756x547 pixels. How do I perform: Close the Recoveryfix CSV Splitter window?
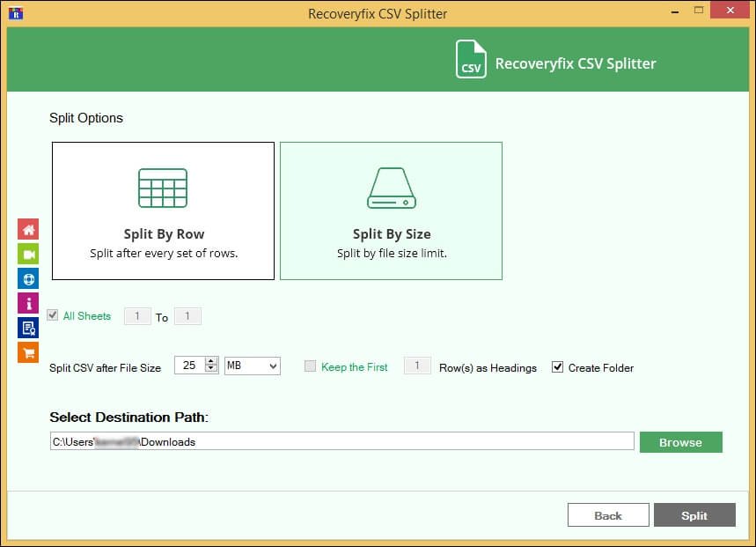[x=730, y=11]
